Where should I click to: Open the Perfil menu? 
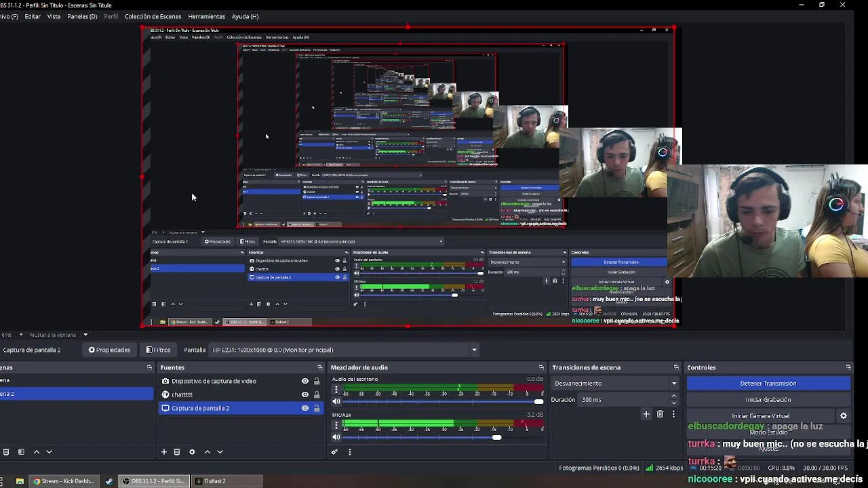[111, 16]
